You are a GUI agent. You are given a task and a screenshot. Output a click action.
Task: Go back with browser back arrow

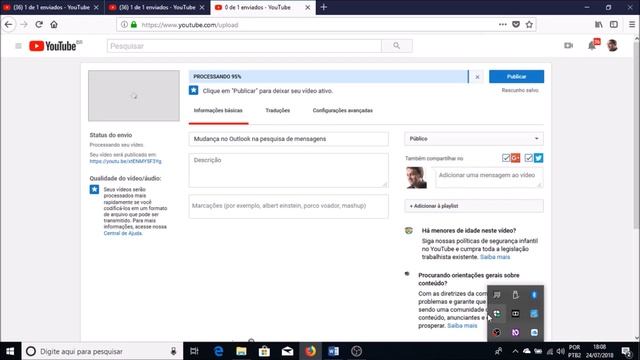point(9,24)
